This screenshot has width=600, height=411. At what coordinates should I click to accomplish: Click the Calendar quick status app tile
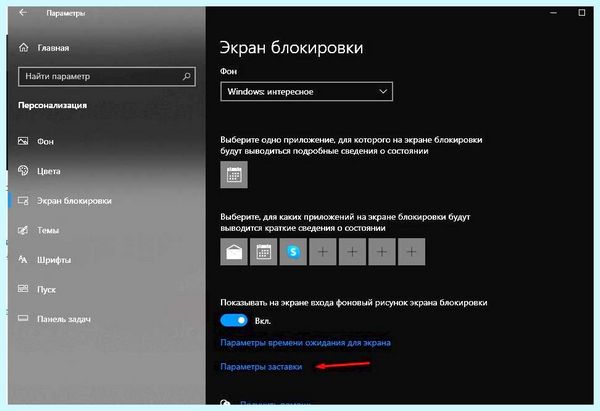tap(263, 252)
